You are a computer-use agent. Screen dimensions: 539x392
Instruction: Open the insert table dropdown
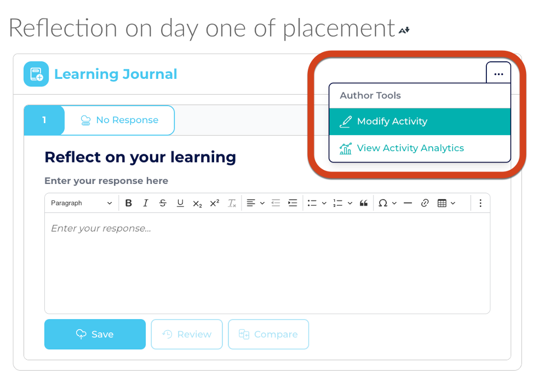[x=446, y=203]
